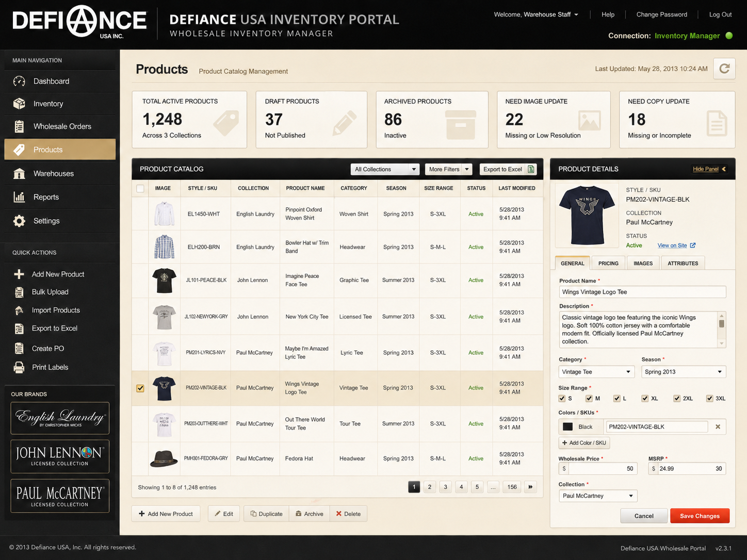Click the Import Products icon
Image resolution: width=747 pixels, height=560 pixels.
(x=19, y=310)
